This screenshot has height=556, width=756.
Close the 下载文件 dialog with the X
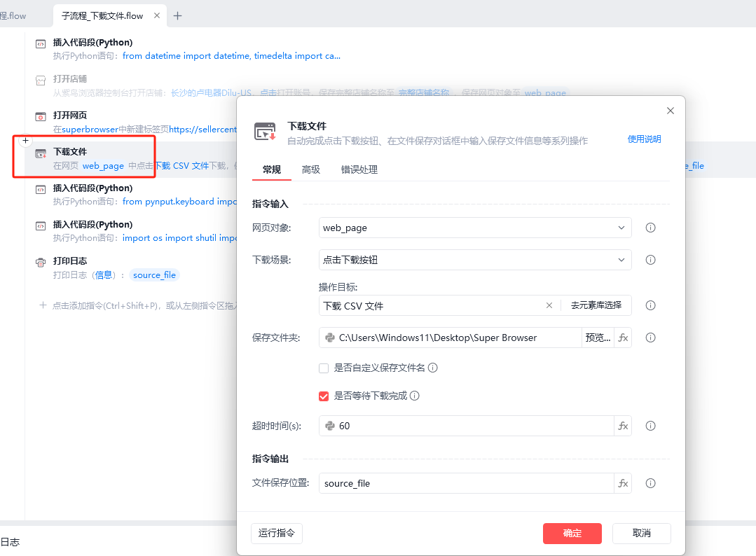pos(671,111)
